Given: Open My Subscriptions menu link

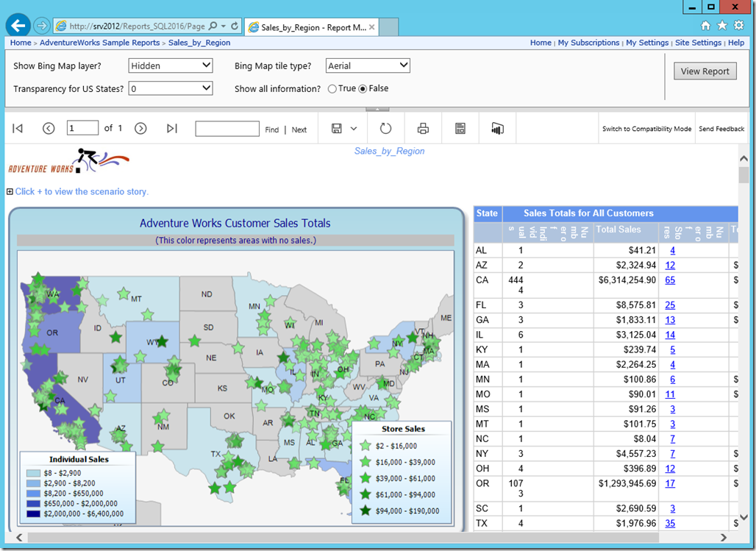Looking at the screenshot, I should [589, 43].
